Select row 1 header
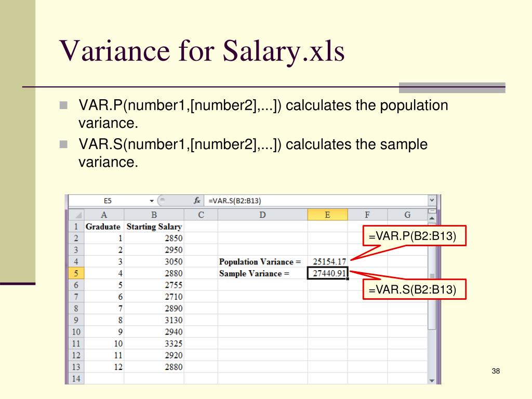This screenshot has width=532, height=399. pyautogui.click(x=76, y=227)
